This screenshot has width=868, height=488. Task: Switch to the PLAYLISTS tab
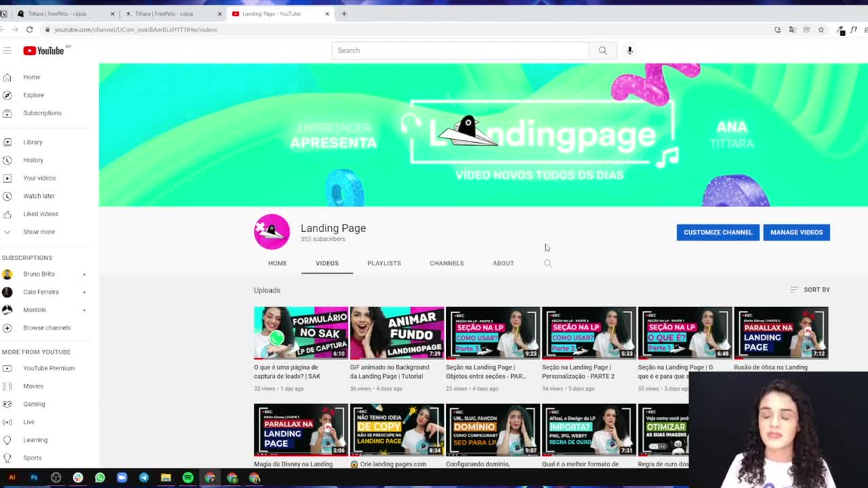coord(384,263)
